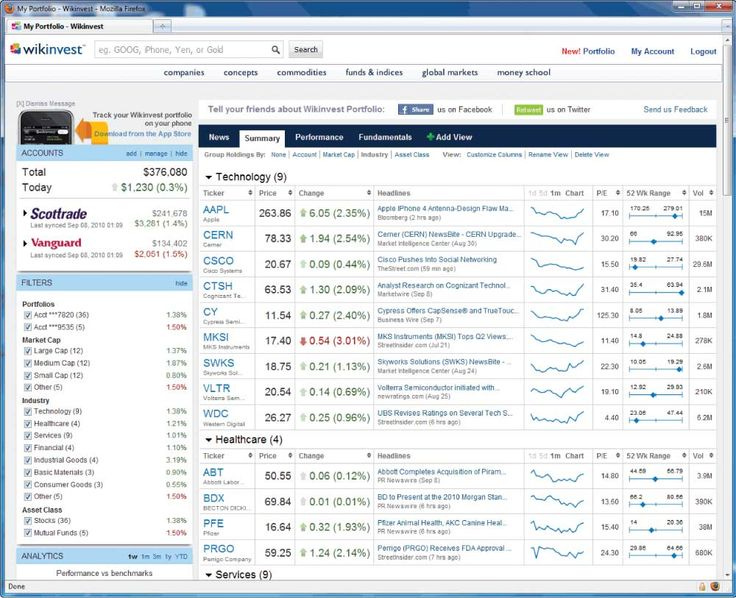Sort Technology table by P/E arrows
Image resolution: width=736 pixels, height=598 pixels.
pyautogui.click(x=617, y=193)
